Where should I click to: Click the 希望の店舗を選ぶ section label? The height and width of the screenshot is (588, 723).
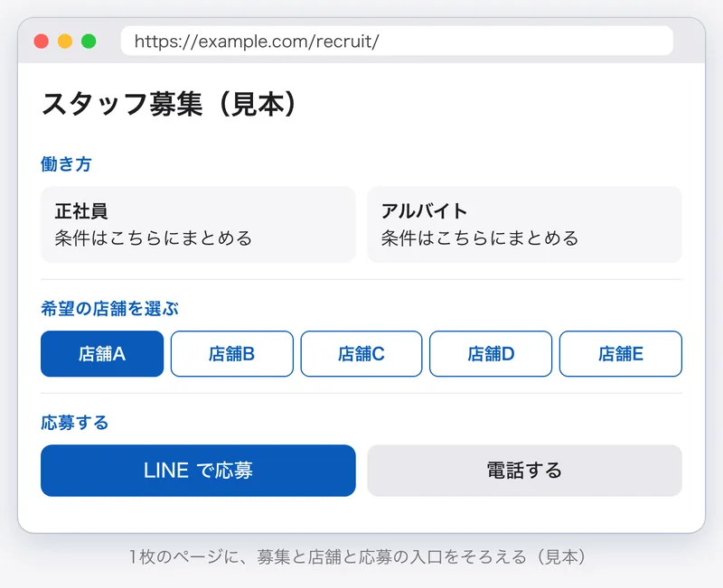pyautogui.click(x=109, y=309)
